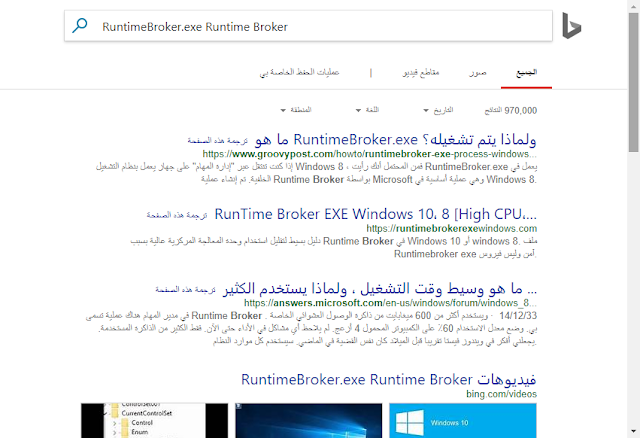Open the RuntimeBroker.exe Runtime Broker فيديوهات heading
This screenshot has height=438, width=640.
tap(389, 380)
